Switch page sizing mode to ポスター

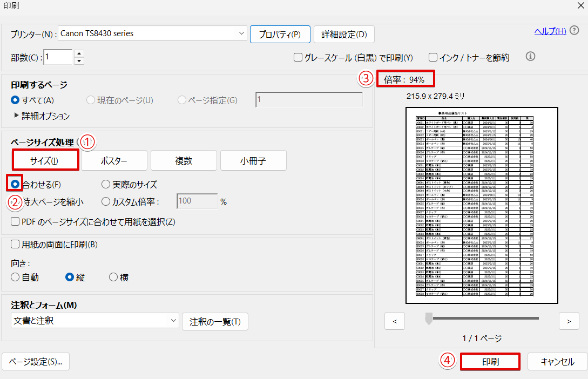(x=114, y=160)
